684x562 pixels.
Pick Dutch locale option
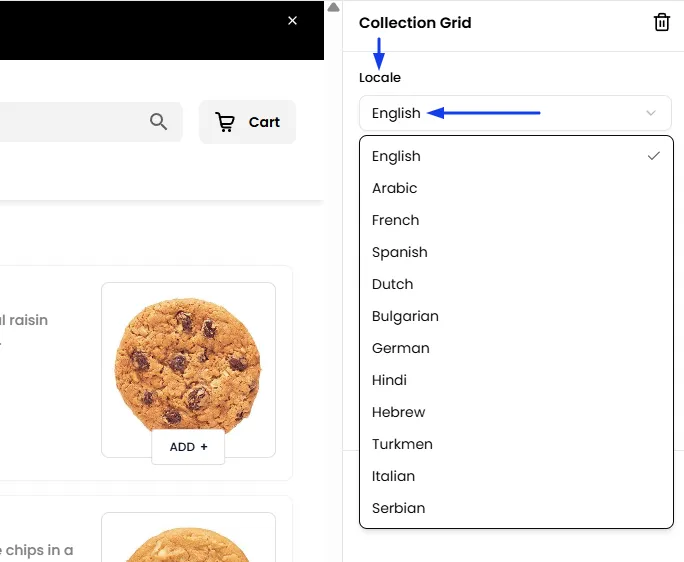516,284
